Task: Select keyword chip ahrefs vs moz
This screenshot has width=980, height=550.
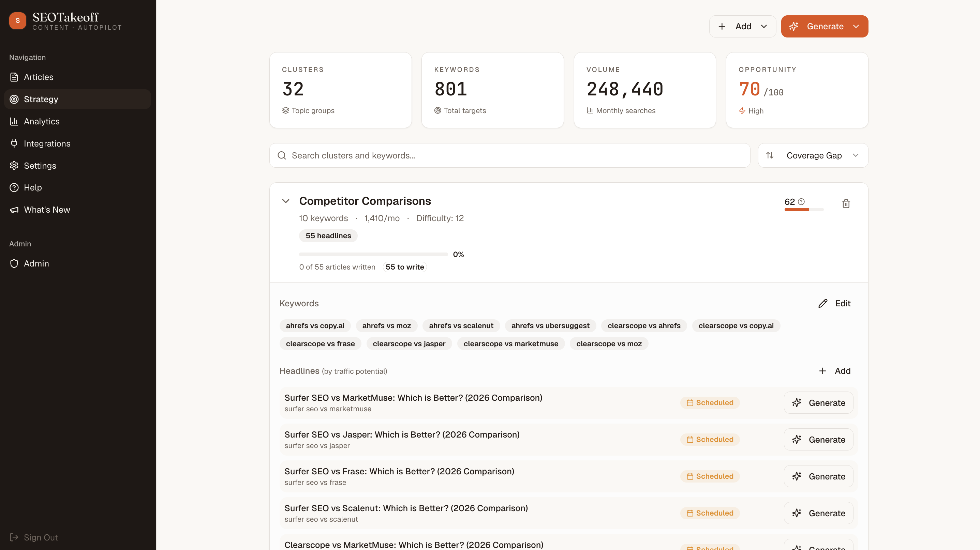Action: tap(387, 326)
